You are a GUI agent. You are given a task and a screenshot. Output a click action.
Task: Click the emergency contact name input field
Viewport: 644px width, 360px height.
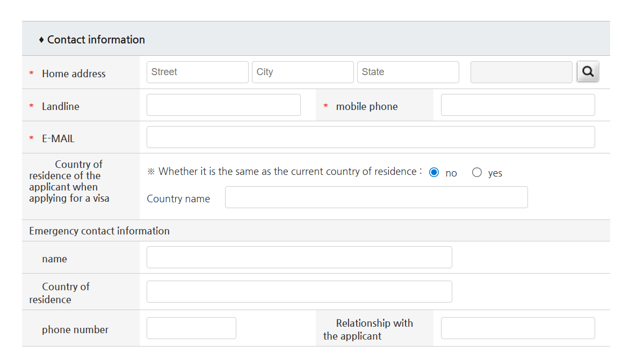299,257
